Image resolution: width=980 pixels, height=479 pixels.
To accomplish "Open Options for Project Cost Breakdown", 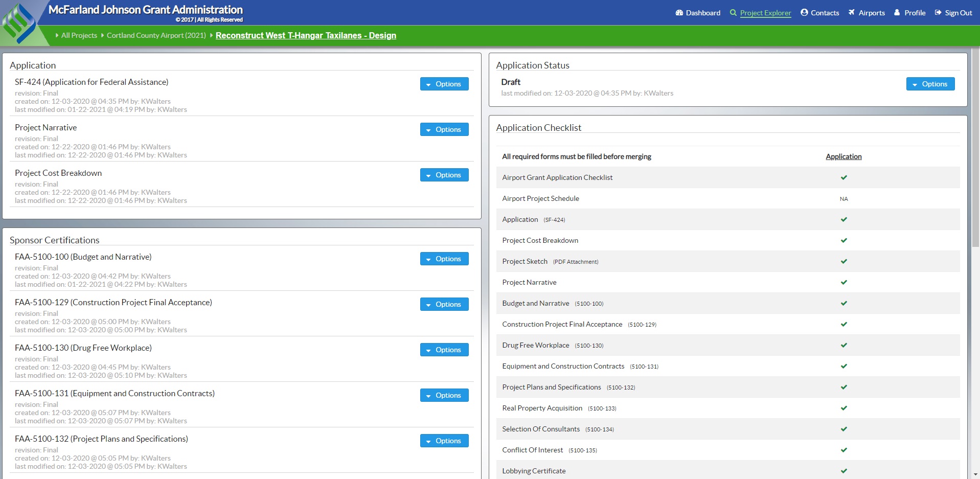I will (x=444, y=175).
